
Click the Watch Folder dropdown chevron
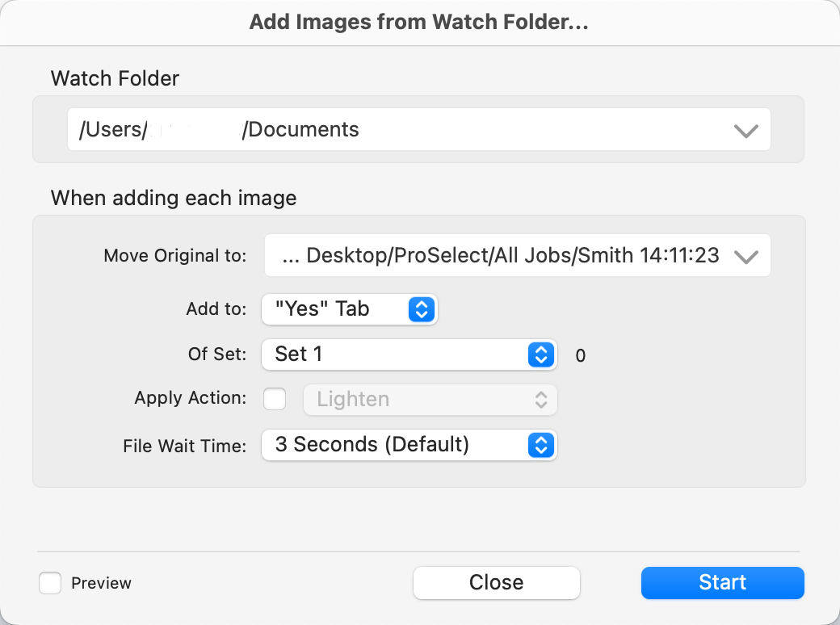coord(745,130)
